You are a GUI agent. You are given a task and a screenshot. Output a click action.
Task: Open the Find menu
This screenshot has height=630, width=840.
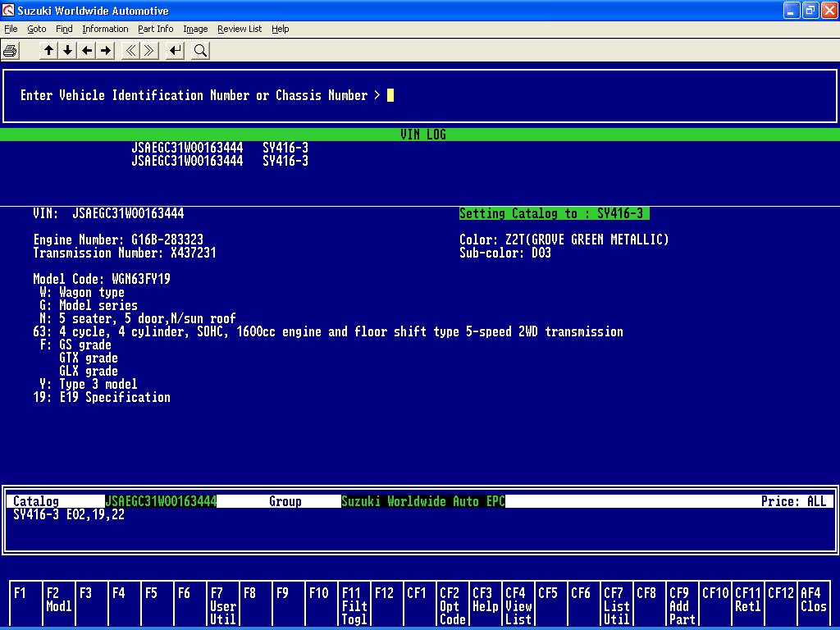click(x=64, y=29)
